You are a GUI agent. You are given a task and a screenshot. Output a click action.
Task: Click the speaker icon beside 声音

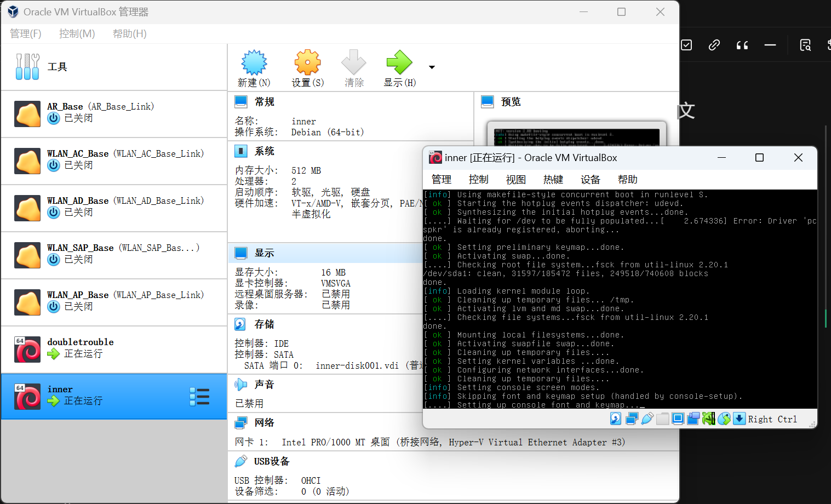(241, 385)
